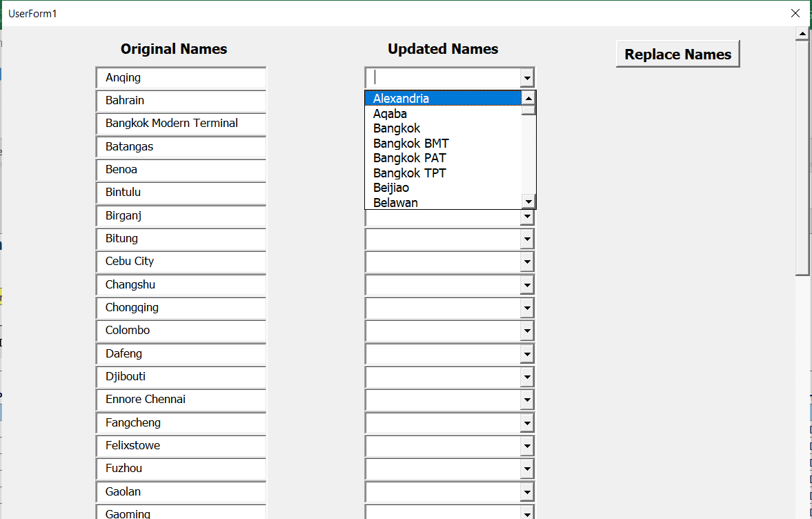The width and height of the screenshot is (812, 519).
Task: Click the Replace Names button
Action: [x=677, y=54]
